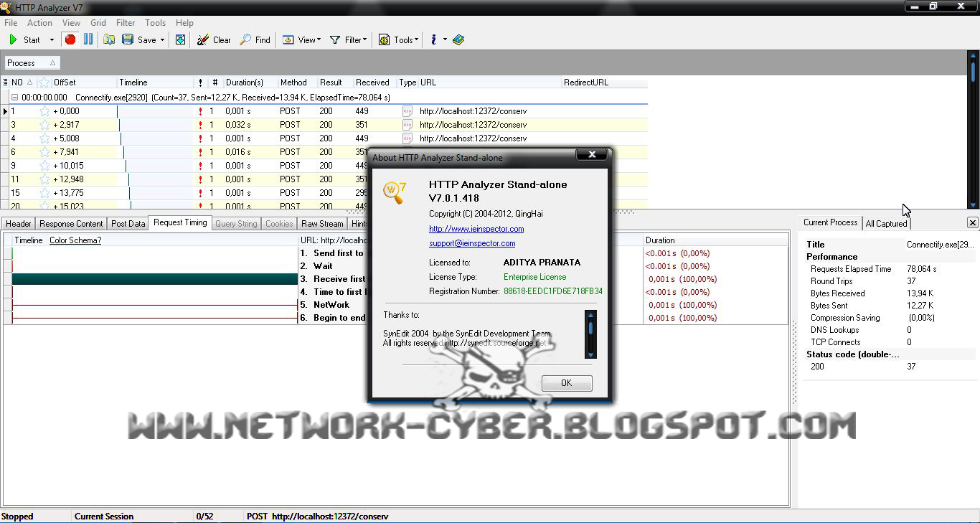Switch to the Response Content tab
Viewport: 980px width, 523px height.
tap(71, 224)
